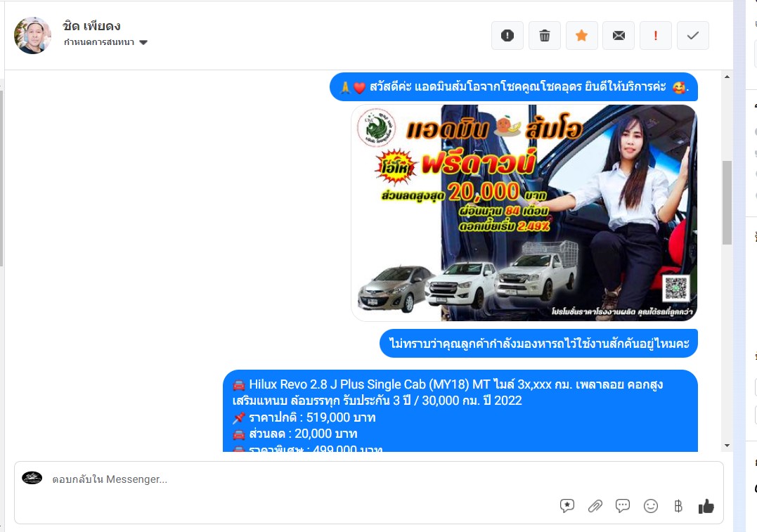Image resolution: width=757 pixels, height=532 pixels.
Task: Click the ชิด เพียดง contact name
Action: point(92,26)
